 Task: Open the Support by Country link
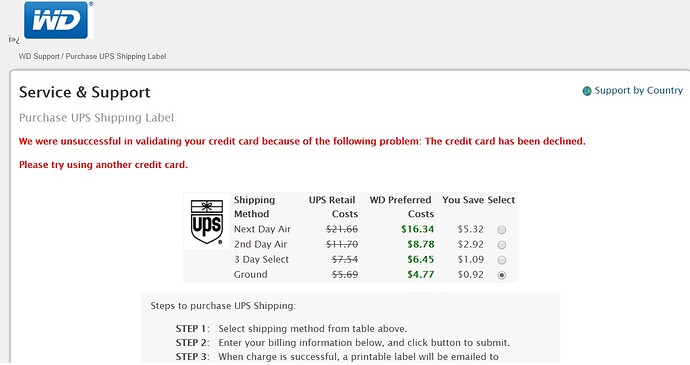click(639, 91)
